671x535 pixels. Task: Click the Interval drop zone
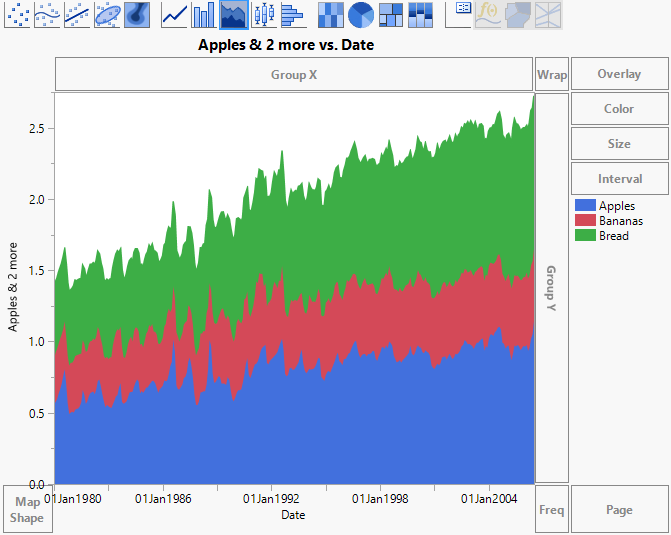coord(619,179)
